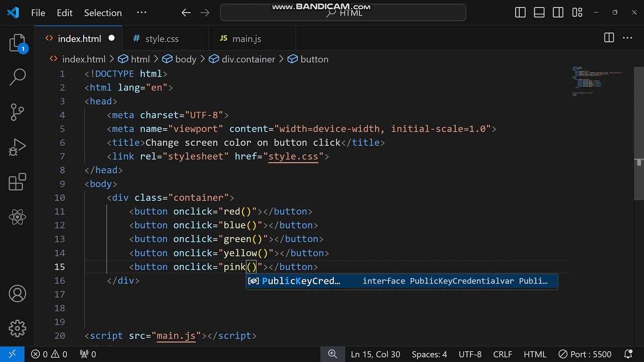Click Ln 15, Col 30 in status bar
The image size is (644, 362).
point(375,354)
